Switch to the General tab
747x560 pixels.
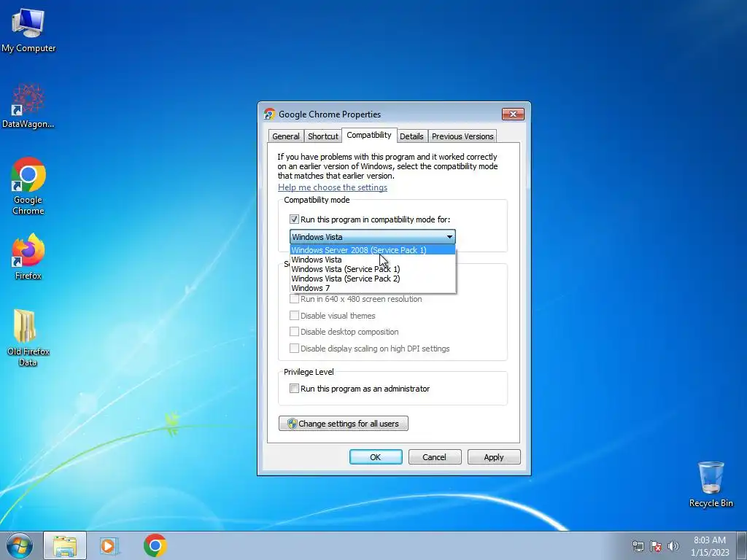tap(286, 136)
